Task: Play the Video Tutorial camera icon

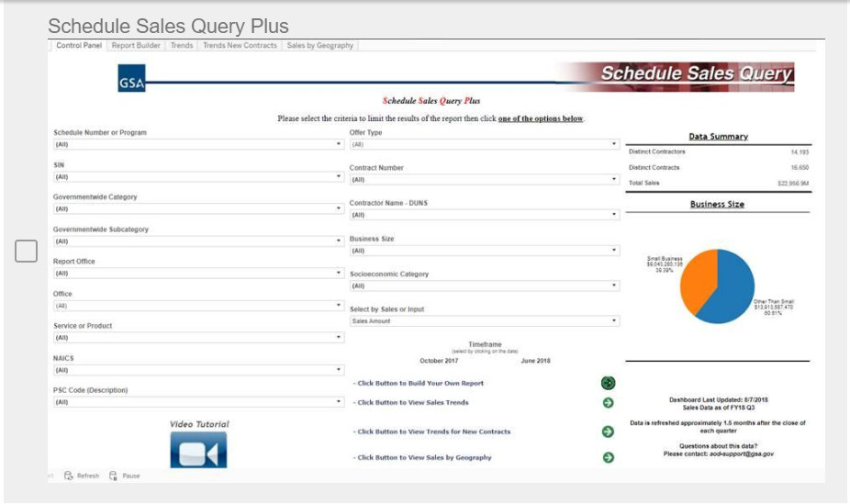Action: coord(198,450)
